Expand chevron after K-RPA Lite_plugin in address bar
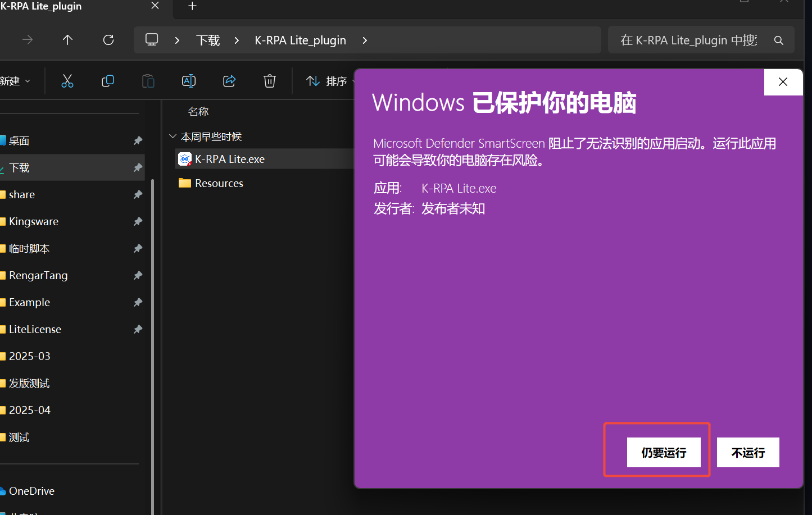 coord(365,40)
